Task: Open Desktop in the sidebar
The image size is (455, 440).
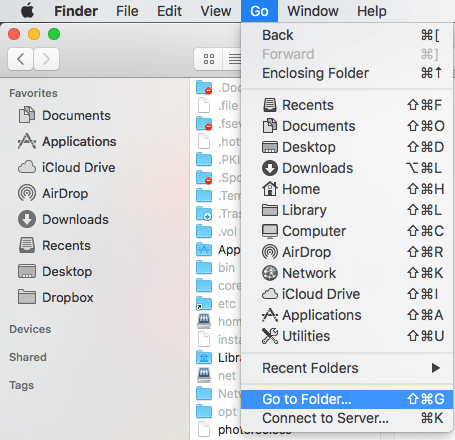Action: tap(55, 271)
